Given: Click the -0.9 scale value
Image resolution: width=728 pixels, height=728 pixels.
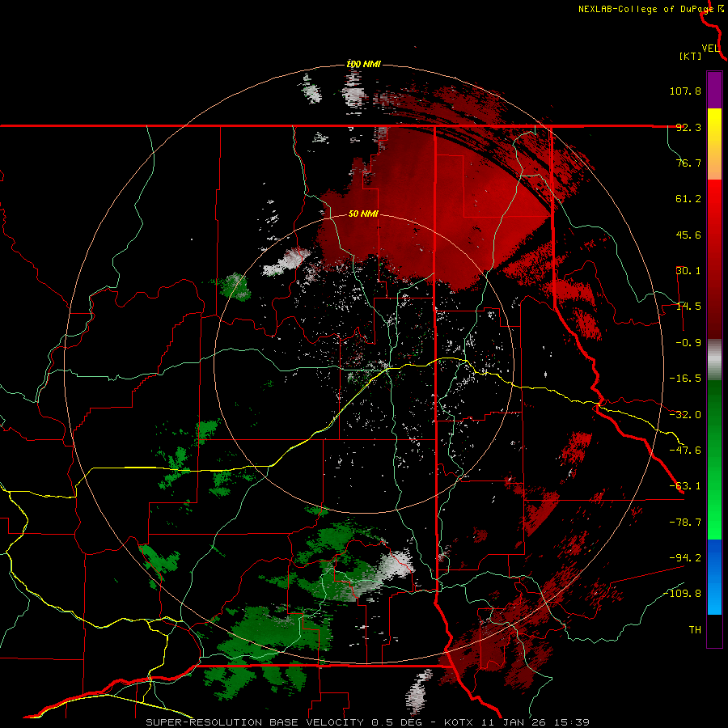Looking at the screenshot, I should (688, 343).
